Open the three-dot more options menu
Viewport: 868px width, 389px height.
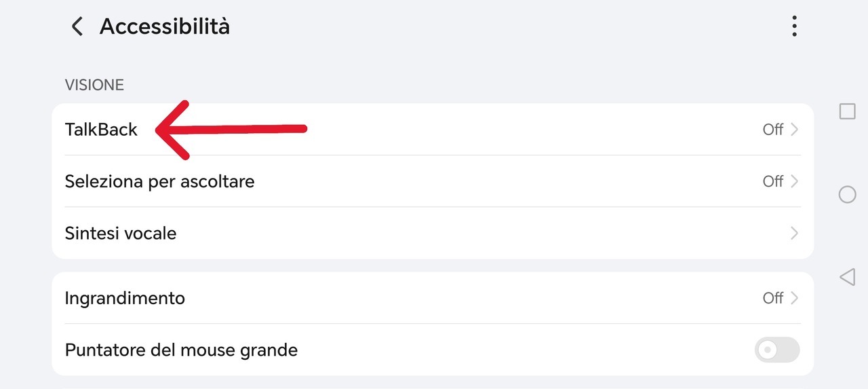pos(794,26)
